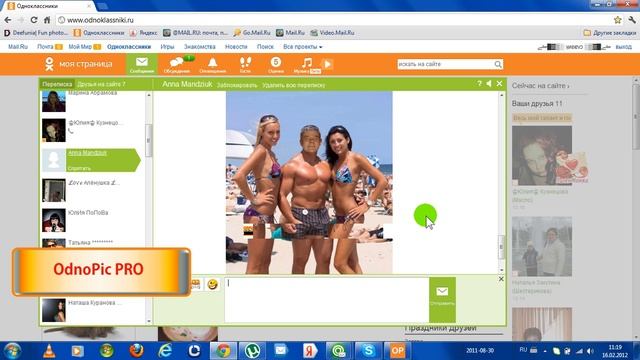Open the Video.Mail.Ru bookmark
The width and height of the screenshot is (640, 360).
point(332,33)
